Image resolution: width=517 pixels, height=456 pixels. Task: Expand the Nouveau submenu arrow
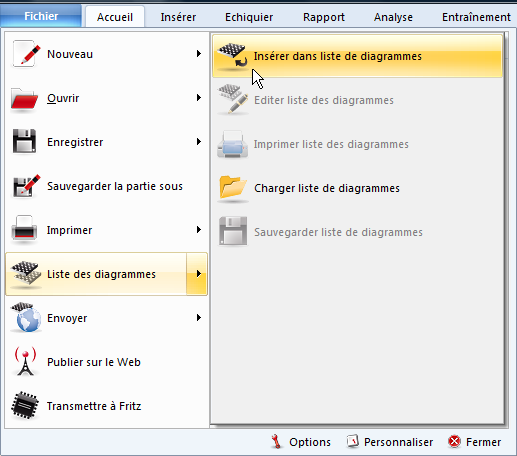pyautogui.click(x=199, y=54)
